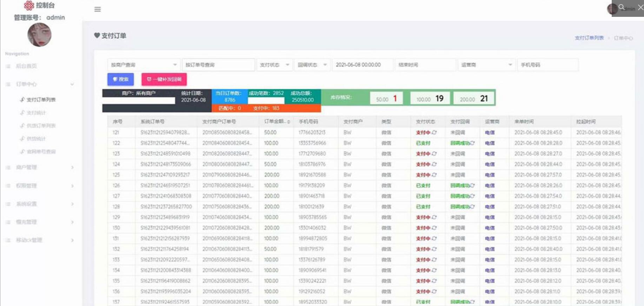
Task: Resend callback icon for order 127
Action: click(x=472, y=196)
